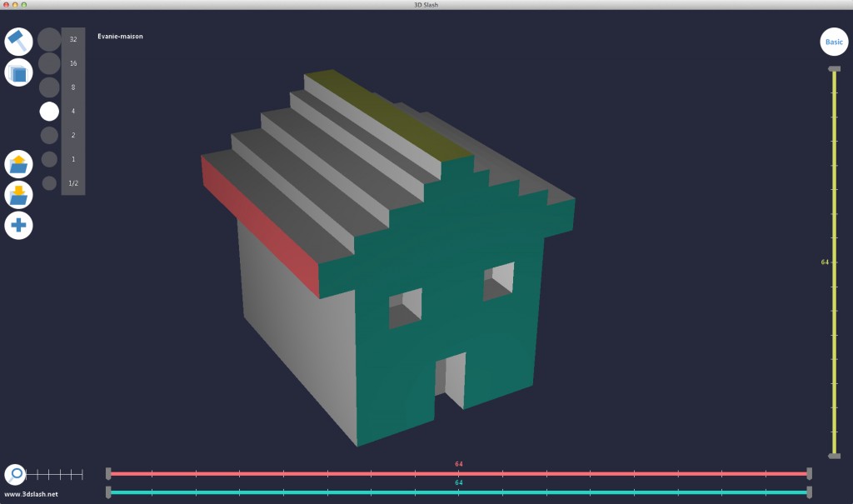Click the blue plus icon
This screenshot has width=853, height=504.
(x=18, y=225)
